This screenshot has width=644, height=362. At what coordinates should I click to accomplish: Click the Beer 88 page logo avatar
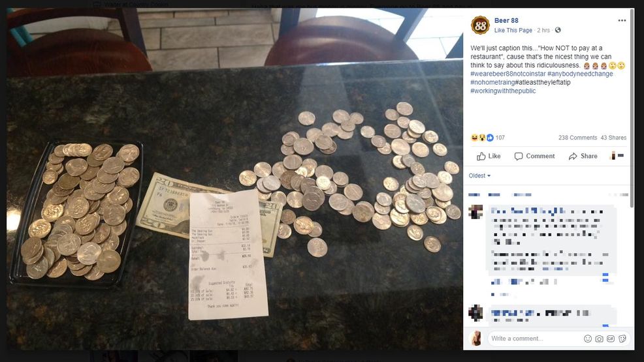pos(480,25)
